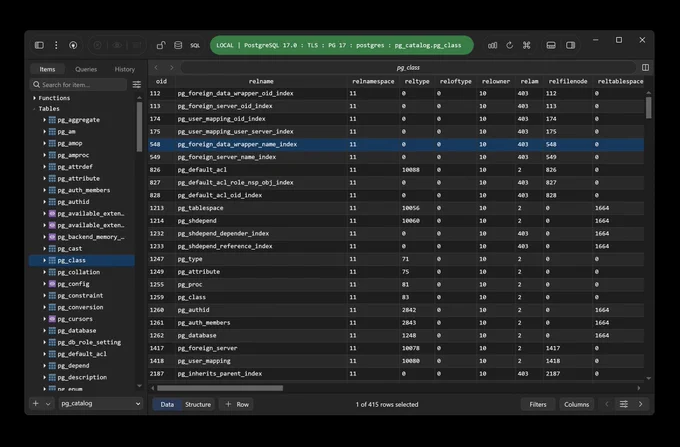Open the metrics bar chart icon

click(x=492, y=45)
